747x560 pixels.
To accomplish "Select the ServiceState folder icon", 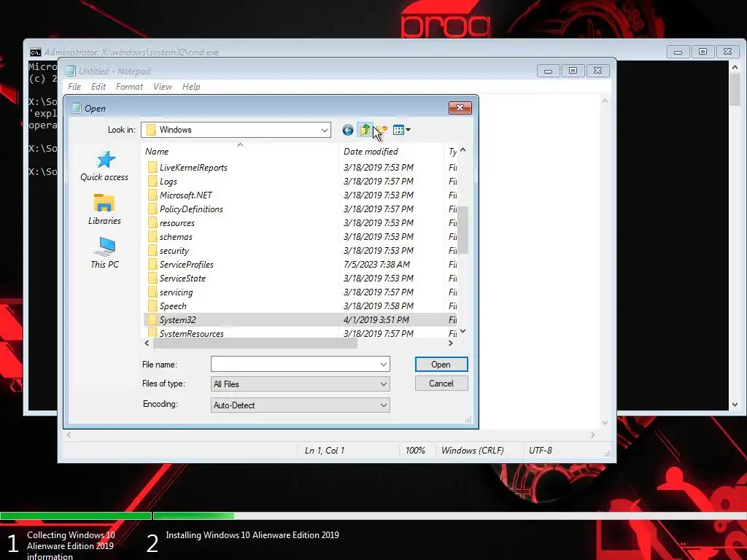I will point(152,278).
